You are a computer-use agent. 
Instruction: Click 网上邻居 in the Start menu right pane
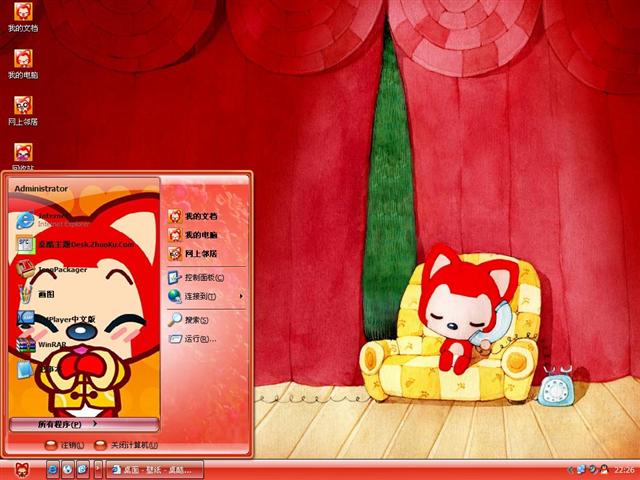193,253
